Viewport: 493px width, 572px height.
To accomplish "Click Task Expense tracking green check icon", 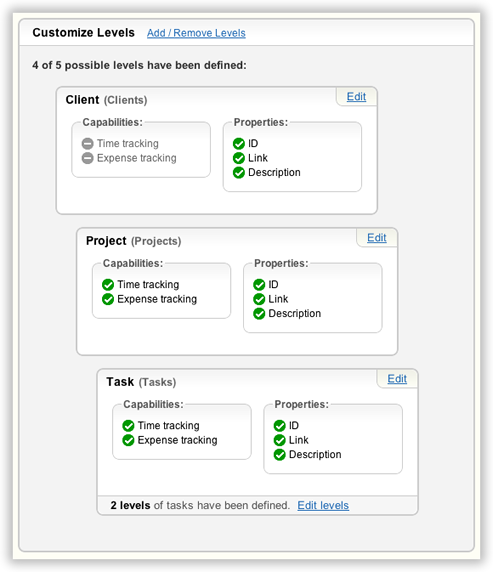I will point(128,440).
